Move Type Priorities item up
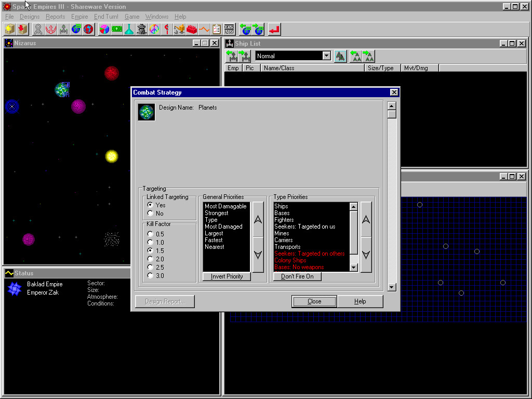 click(x=366, y=220)
